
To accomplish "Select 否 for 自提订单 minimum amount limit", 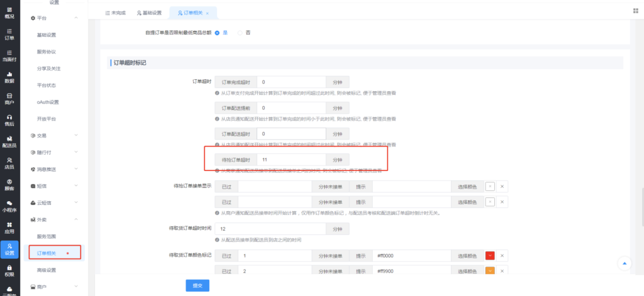I will 240,32.
